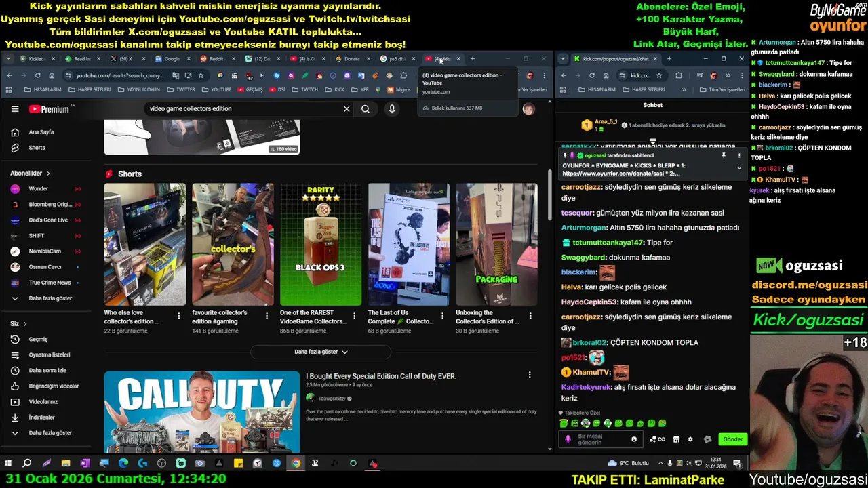The width and height of the screenshot is (868, 488).
Task: Click the YouTube Premium logo
Action: coord(49,109)
